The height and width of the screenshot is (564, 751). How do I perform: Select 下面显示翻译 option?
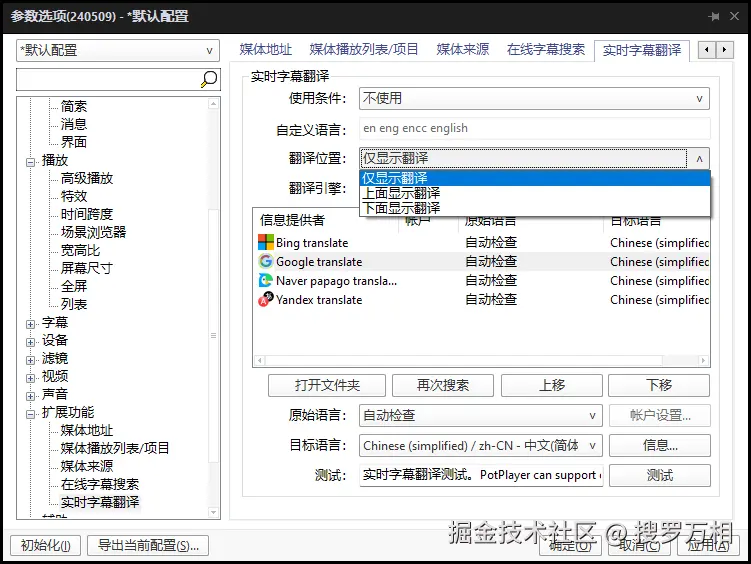pos(535,208)
